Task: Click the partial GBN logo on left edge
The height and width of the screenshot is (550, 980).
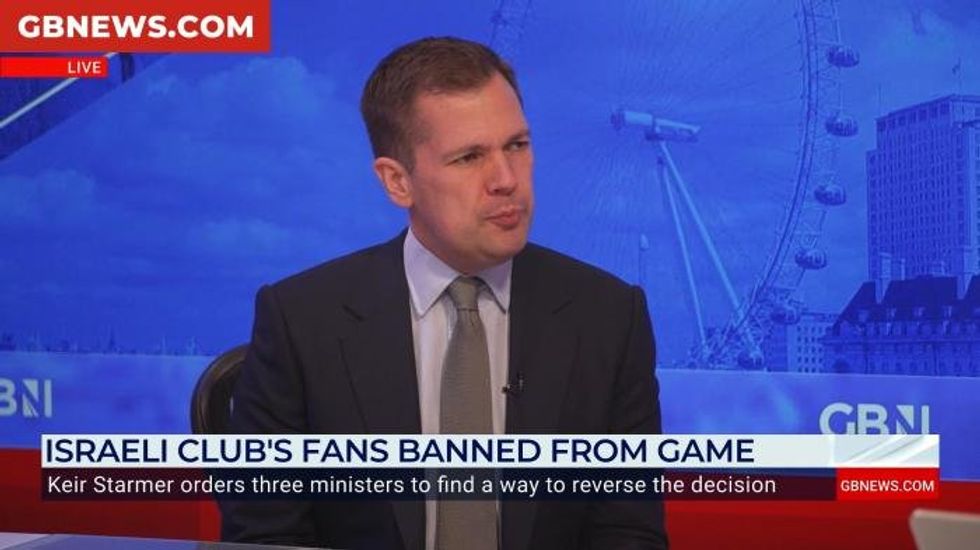Action: (x=26, y=398)
